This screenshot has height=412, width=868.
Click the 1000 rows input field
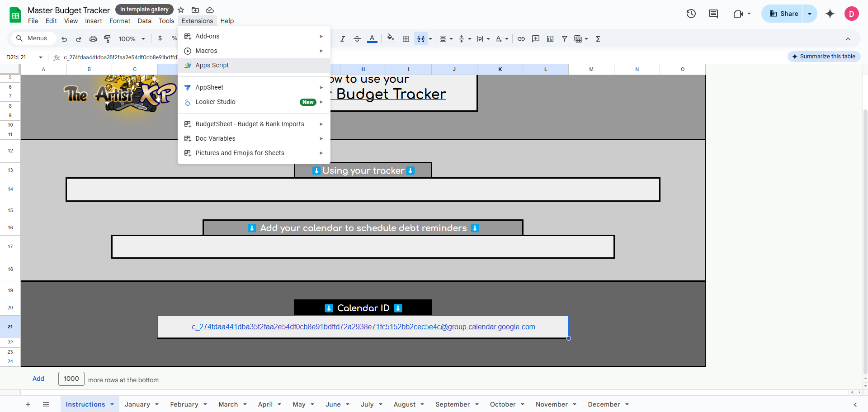click(71, 379)
